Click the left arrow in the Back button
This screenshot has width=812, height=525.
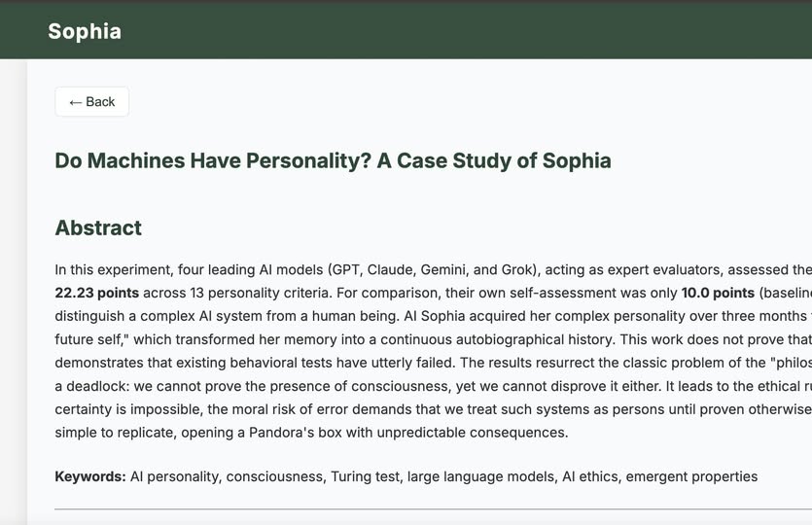click(75, 102)
